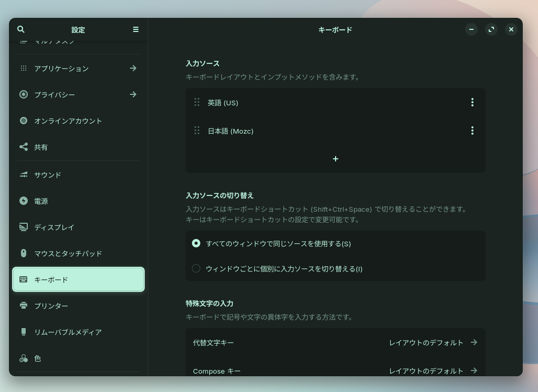Click the アプリケーション grid icon
The image size is (538, 392).
23,68
